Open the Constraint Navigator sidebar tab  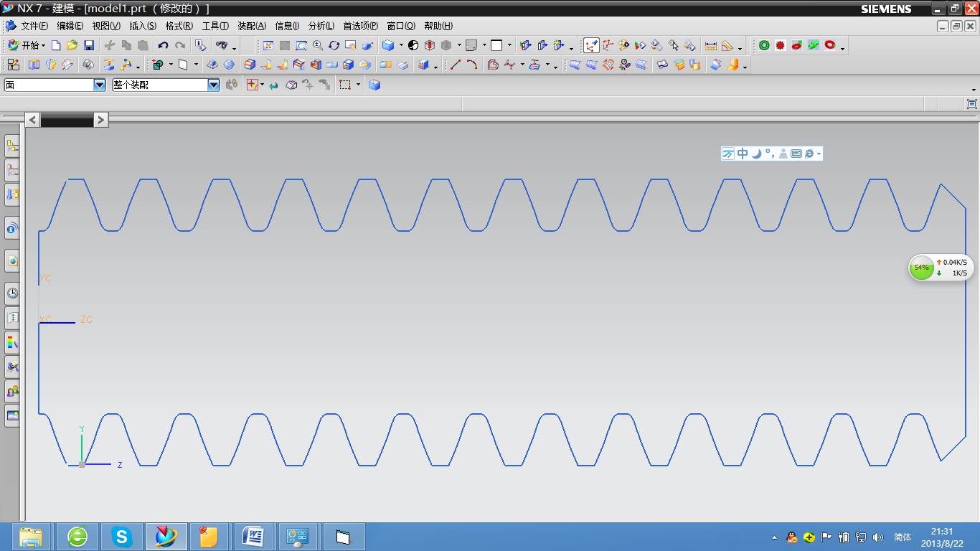point(12,170)
